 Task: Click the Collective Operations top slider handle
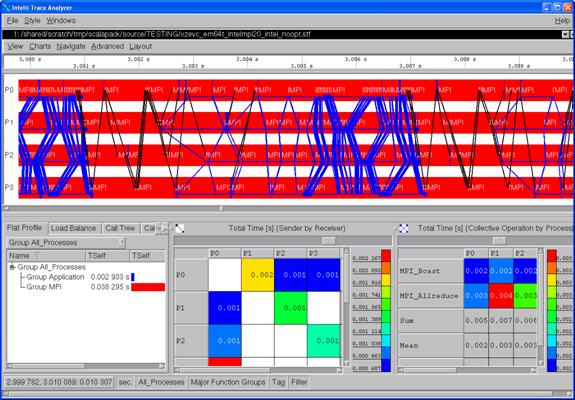click(498, 241)
